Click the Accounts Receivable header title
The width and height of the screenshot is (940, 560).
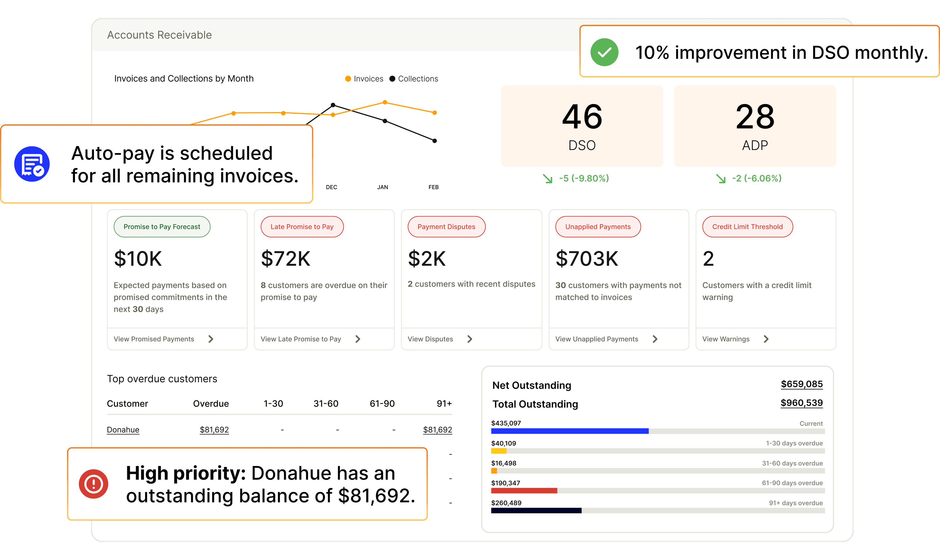pyautogui.click(x=159, y=35)
